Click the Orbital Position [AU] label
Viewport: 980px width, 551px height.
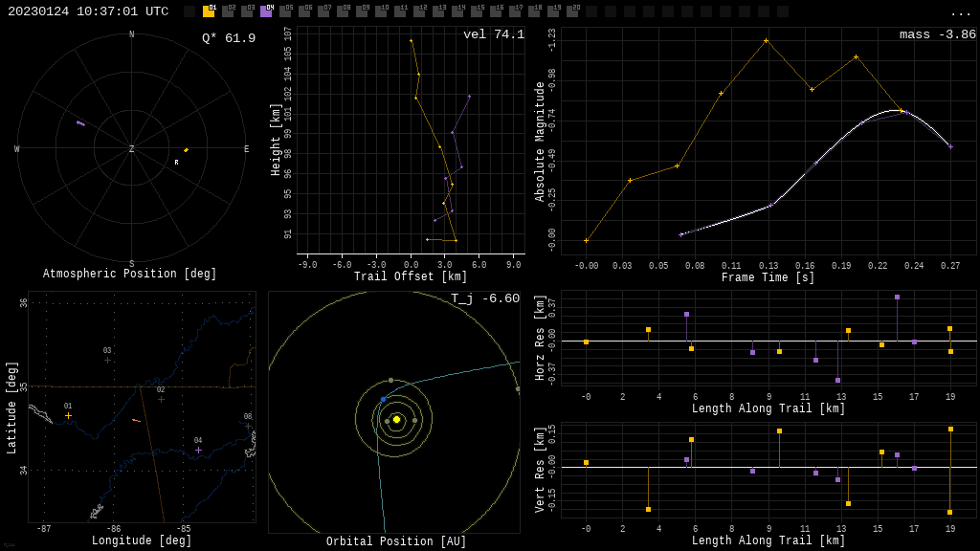[396, 541]
